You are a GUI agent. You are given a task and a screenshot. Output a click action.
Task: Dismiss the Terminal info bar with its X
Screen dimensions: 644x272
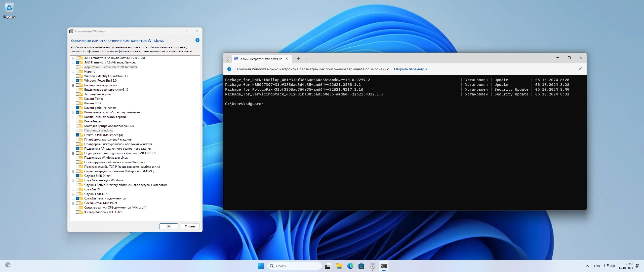tap(580, 69)
